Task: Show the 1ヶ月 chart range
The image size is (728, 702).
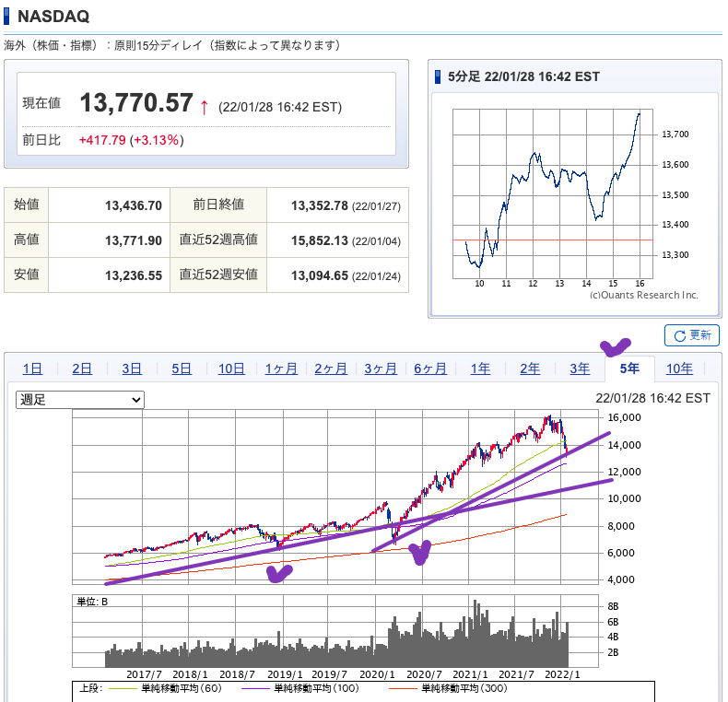Action: pyautogui.click(x=281, y=369)
